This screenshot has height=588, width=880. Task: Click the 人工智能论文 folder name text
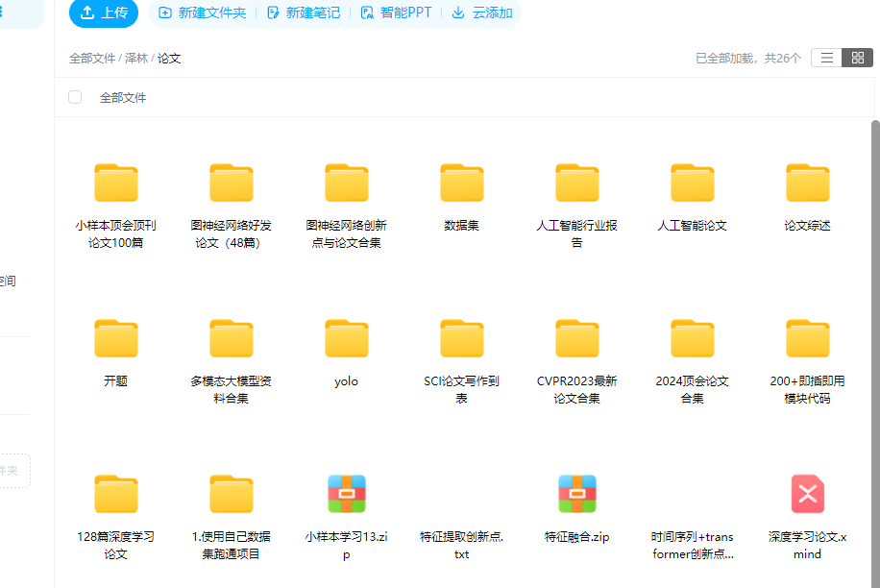pyautogui.click(x=692, y=226)
